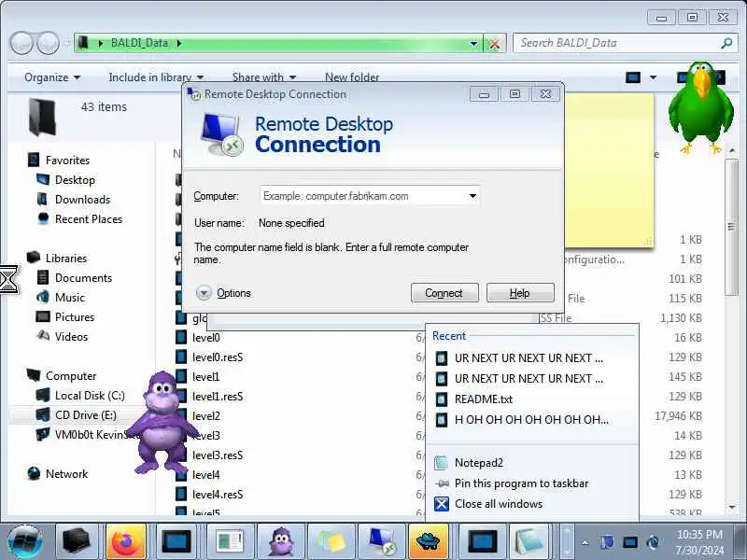Select Network in the navigation pane
Viewport: 747px width, 560px height.
[66, 474]
